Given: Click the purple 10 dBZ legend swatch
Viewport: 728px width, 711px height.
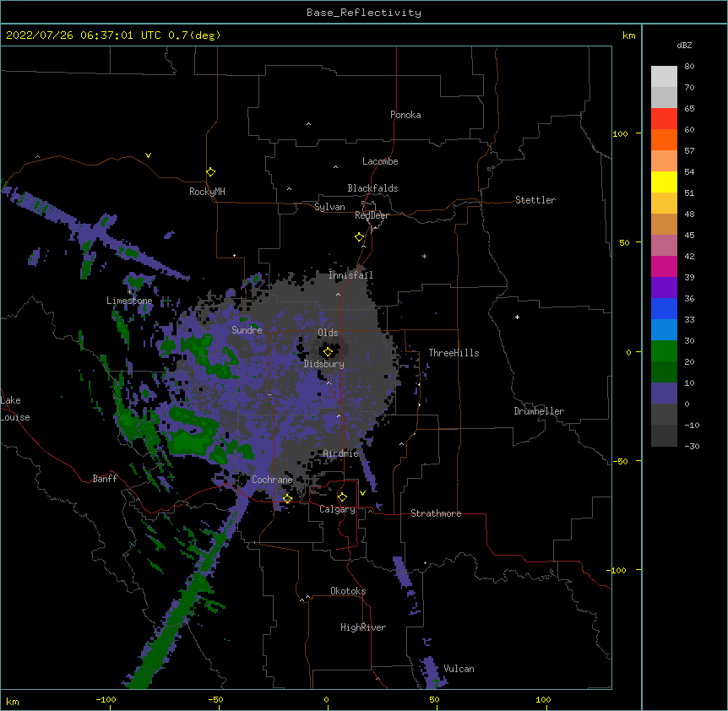Looking at the screenshot, I should click(x=664, y=393).
